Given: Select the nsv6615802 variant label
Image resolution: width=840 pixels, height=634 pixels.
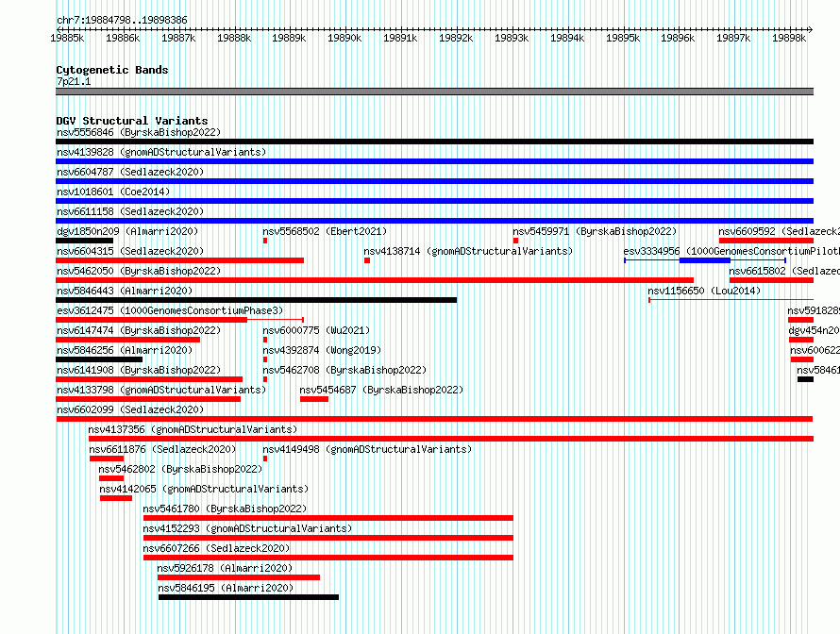Looking at the screenshot, I should [x=784, y=271].
